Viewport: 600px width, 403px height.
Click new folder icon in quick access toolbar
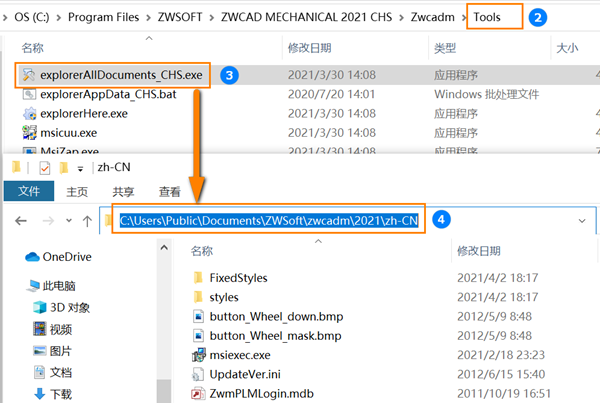(64, 168)
